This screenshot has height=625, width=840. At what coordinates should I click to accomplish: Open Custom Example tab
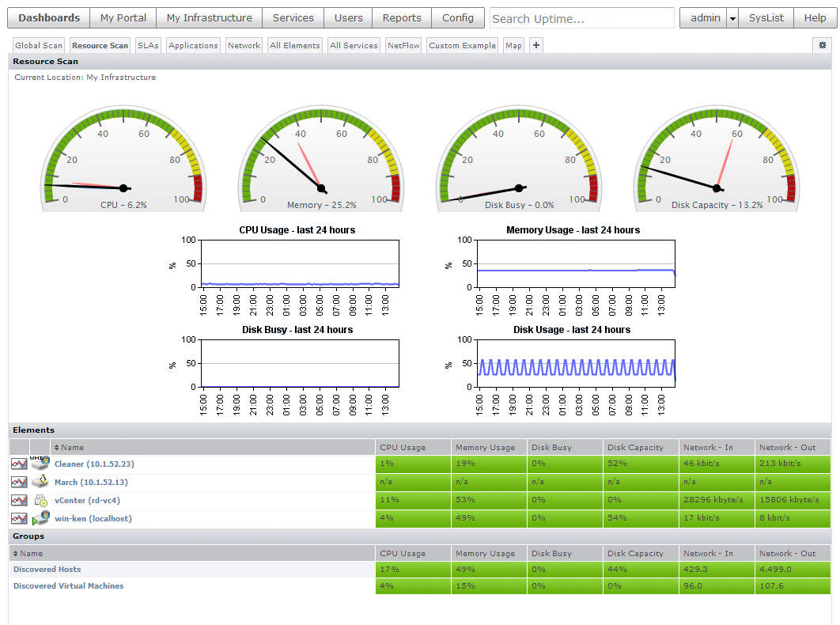[463, 46]
